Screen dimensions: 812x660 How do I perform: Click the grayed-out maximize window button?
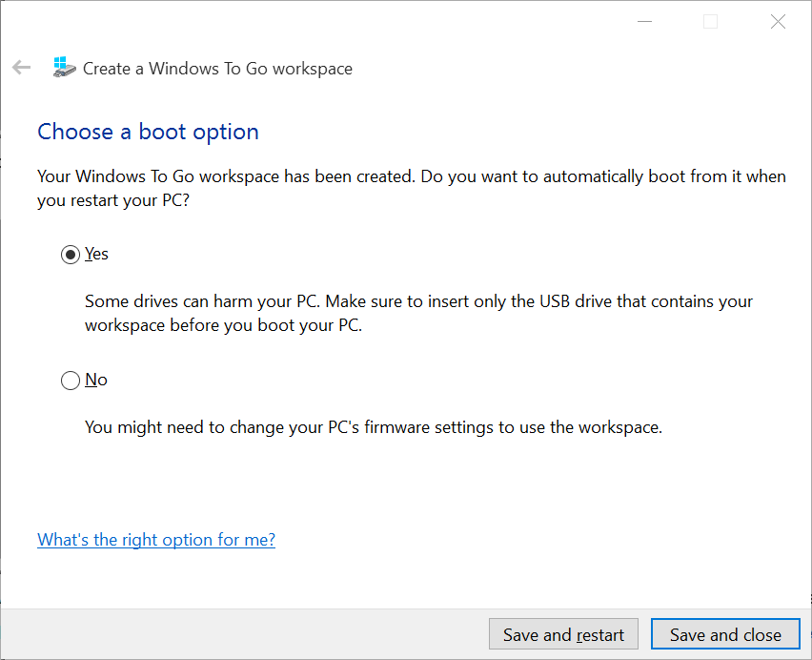pyautogui.click(x=710, y=22)
